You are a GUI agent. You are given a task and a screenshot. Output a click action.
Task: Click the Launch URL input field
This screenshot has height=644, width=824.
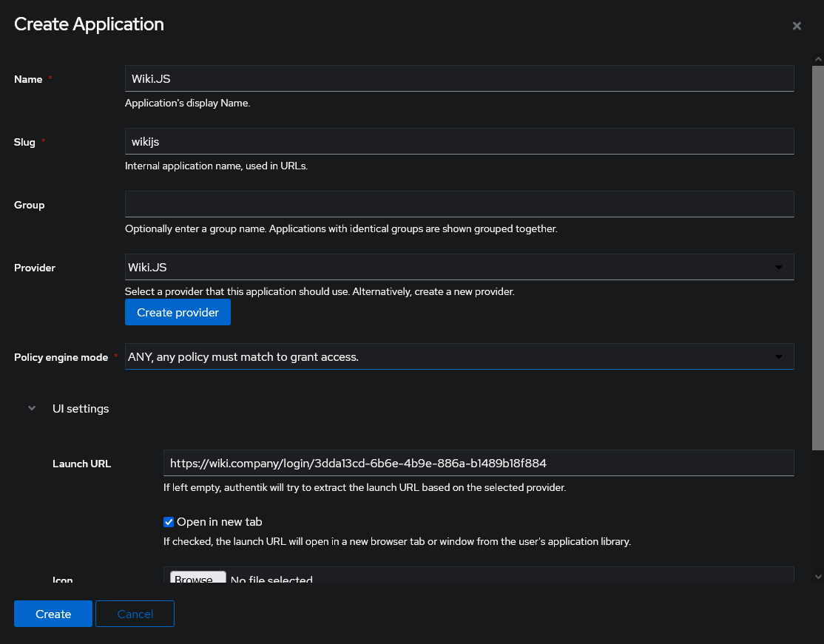click(478, 463)
